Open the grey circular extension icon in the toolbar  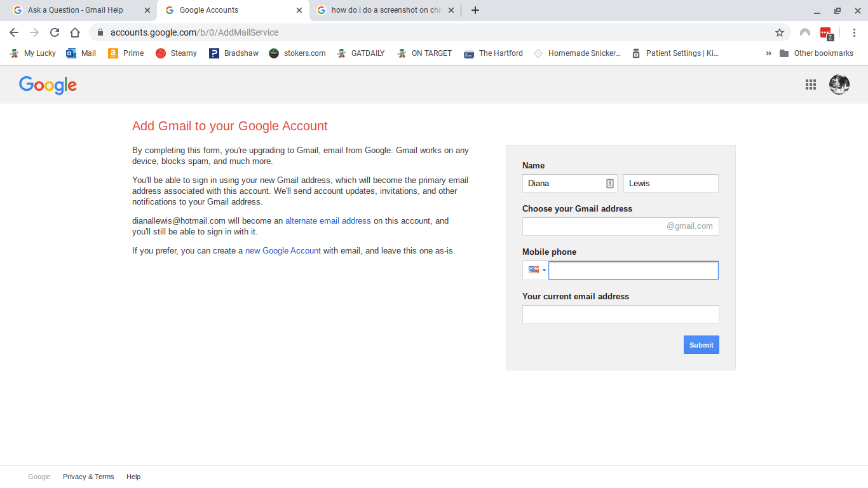click(805, 32)
